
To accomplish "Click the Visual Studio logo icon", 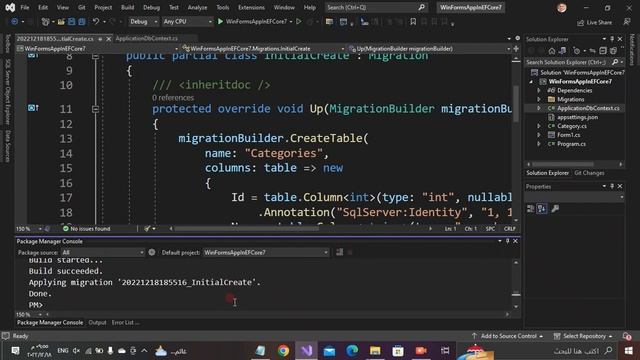I will point(10,7).
